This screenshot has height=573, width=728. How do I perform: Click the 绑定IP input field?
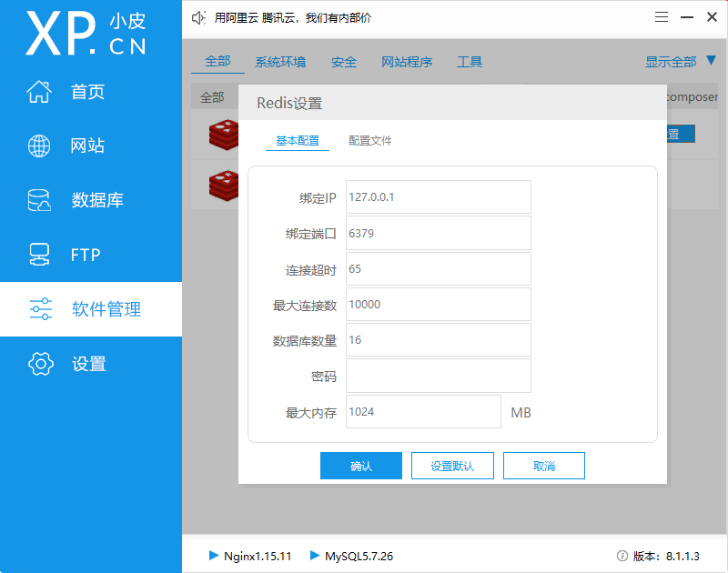(x=439, y=197)
